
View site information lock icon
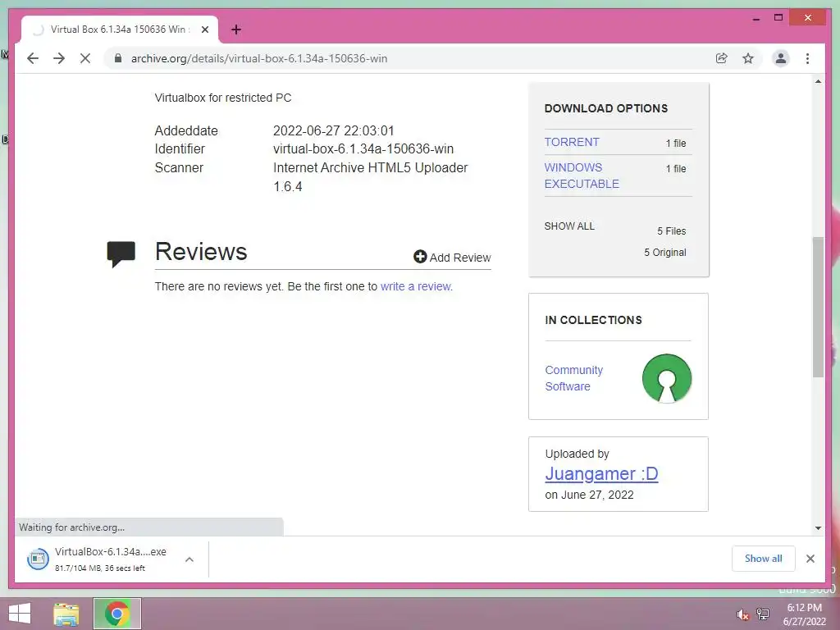118,58
